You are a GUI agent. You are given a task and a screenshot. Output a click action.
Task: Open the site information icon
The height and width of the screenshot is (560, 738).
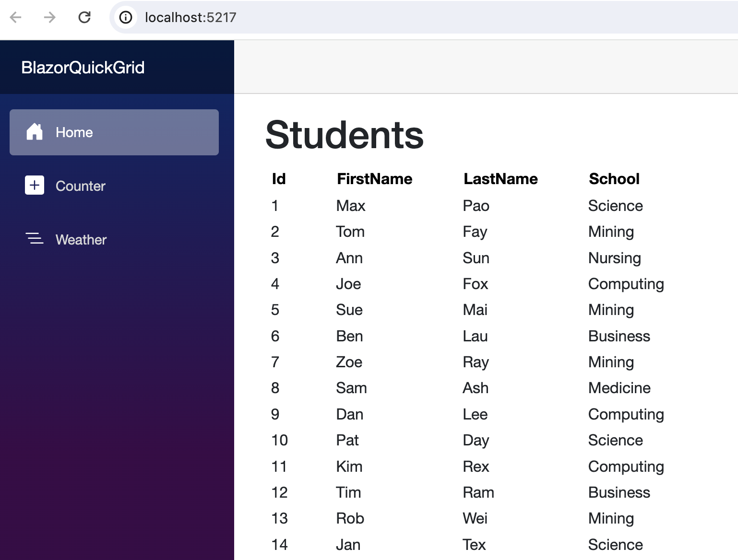click(x=126, y=18)
